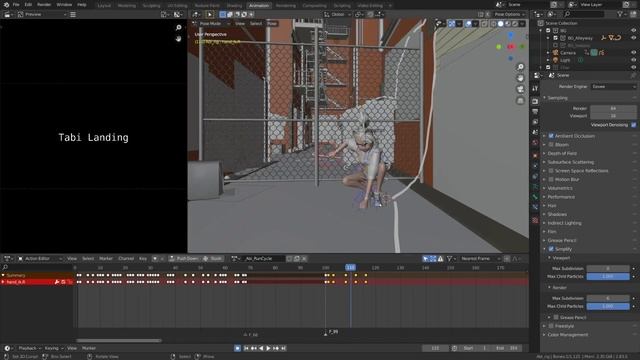Open the Render Engine dropdown
Image resolution: width=640 pixels, height=360 pixels.
(613, 87)
